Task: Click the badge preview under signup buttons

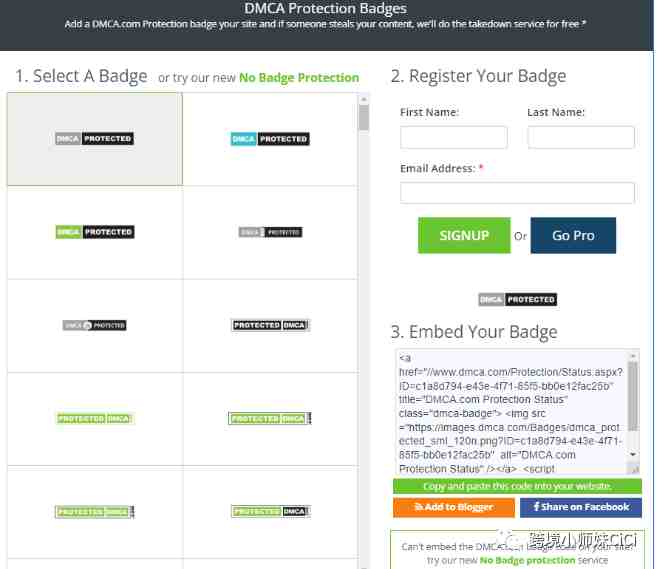Action: coord(517,300)
